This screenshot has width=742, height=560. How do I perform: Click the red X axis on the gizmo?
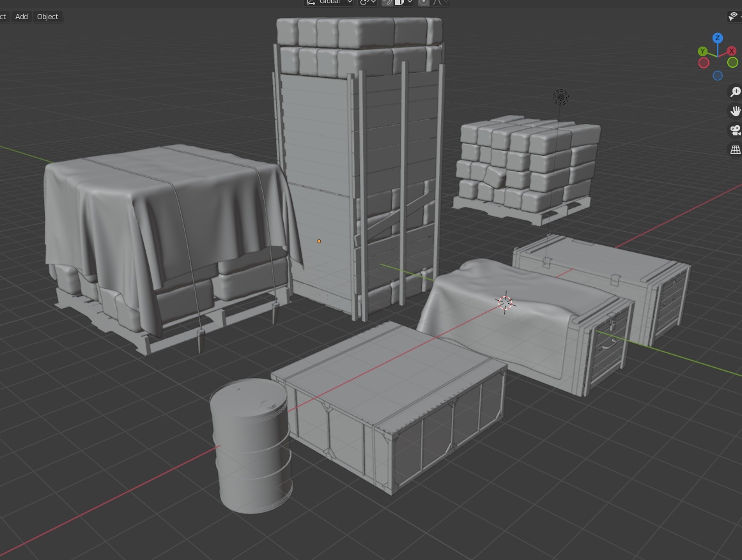[732, 51]
